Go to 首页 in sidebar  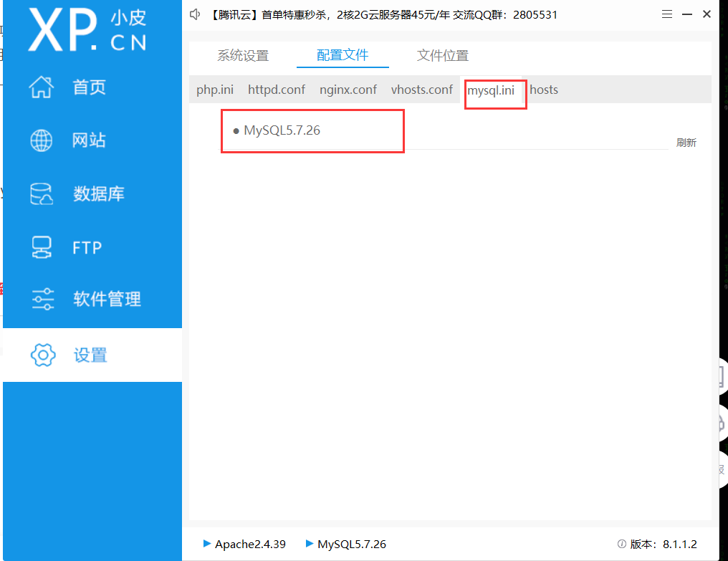point(89,87)
